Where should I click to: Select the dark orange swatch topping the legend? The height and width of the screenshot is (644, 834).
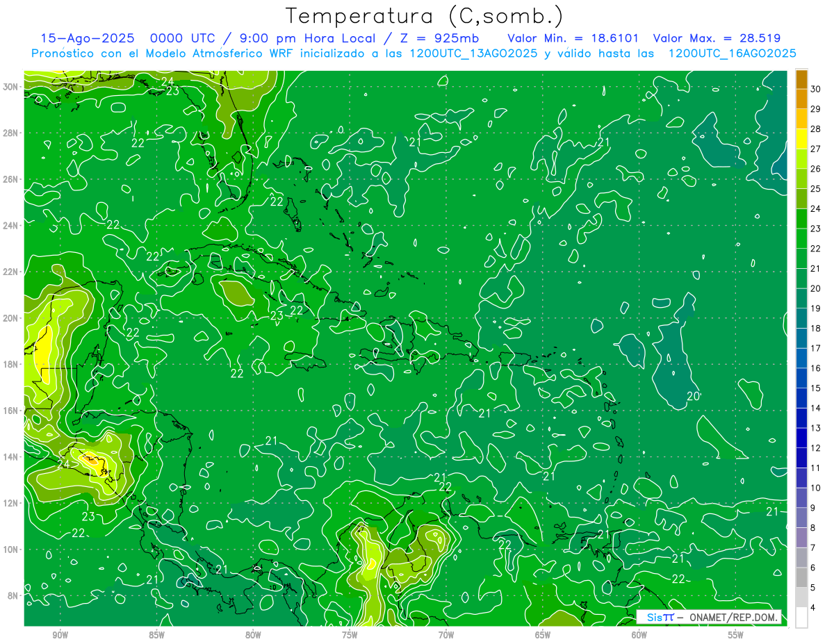point(801,79)
